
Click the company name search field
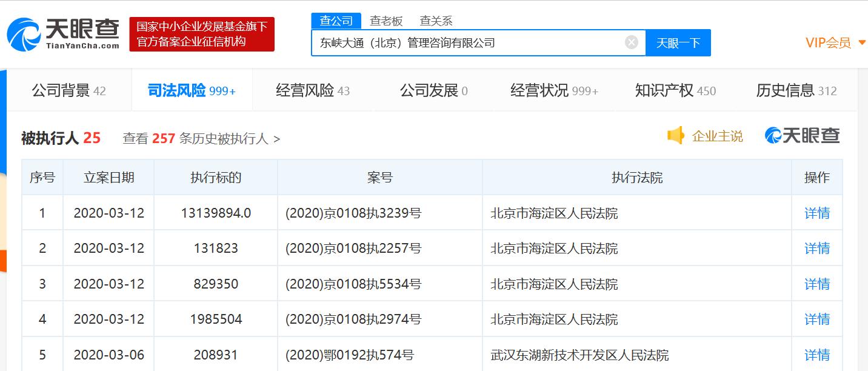467,43
